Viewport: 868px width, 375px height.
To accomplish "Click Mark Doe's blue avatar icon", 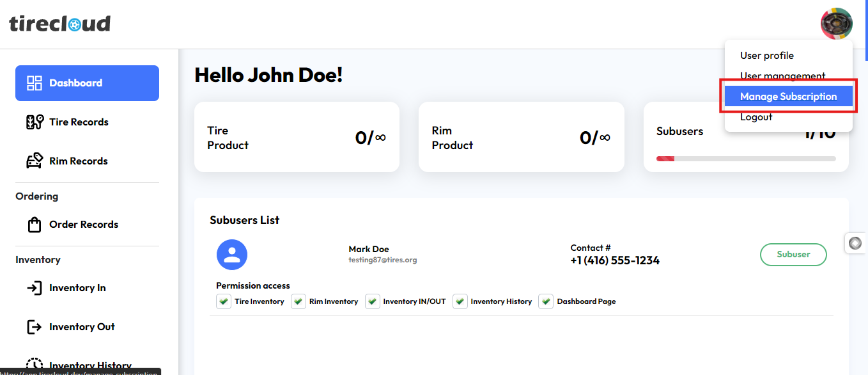I will [x=232, y=255].
